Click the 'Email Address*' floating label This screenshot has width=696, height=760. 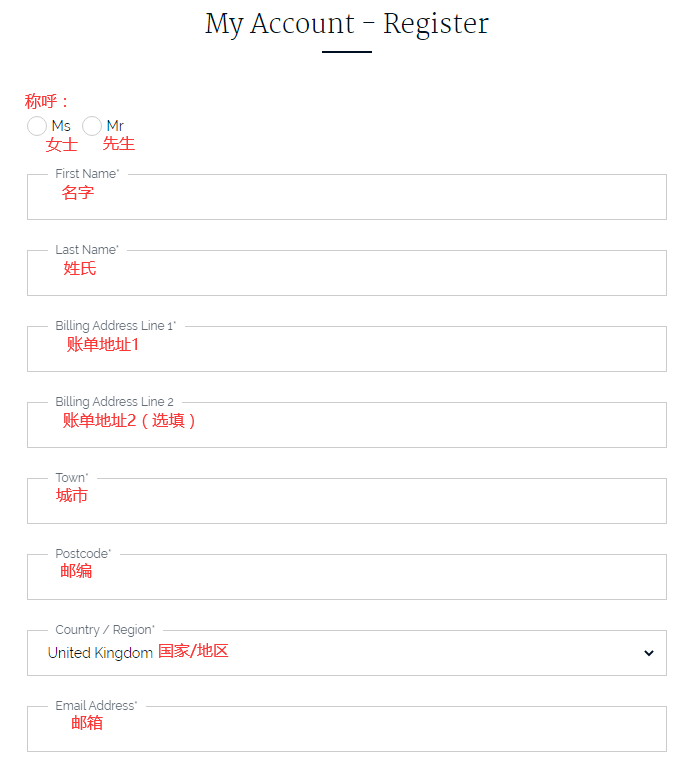pos(96,706)
